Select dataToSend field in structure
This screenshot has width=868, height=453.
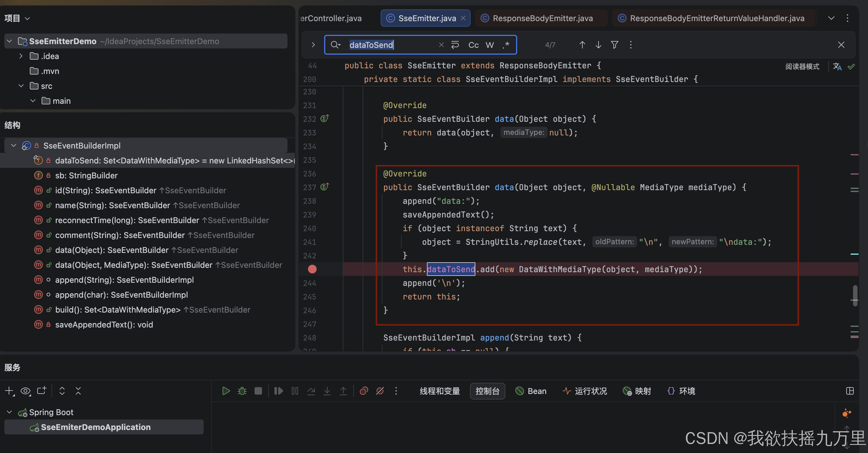pyautogui.click(x=147, y=161)
